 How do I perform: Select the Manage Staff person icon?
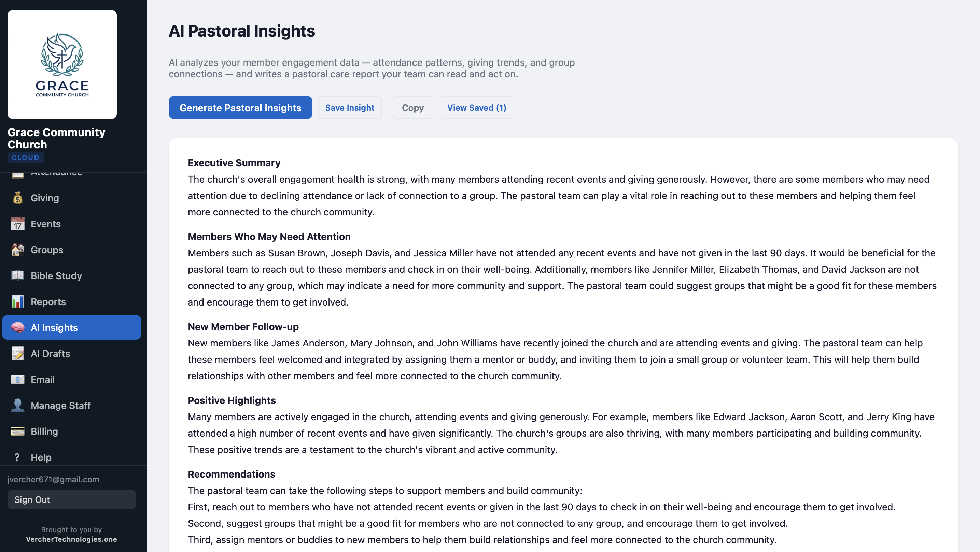click(17, 405)
